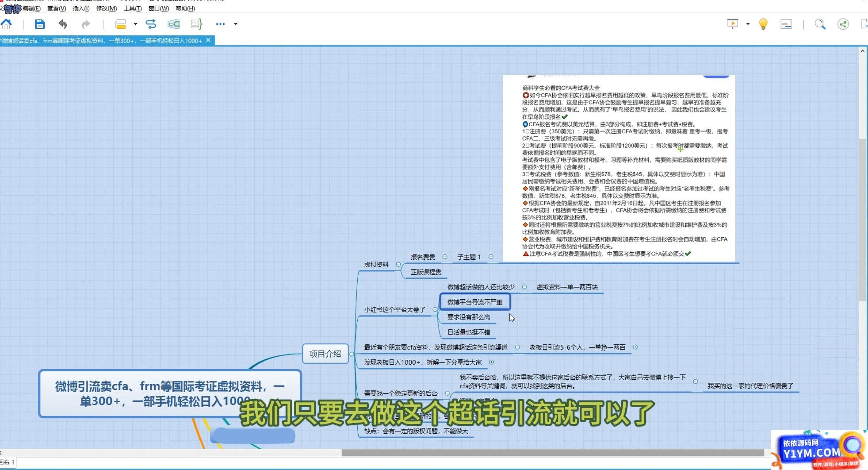The height and width of the screenshot is (470, 868).
Task: Click the horizontal scrollbar thumb
Action: pos(553,453)
